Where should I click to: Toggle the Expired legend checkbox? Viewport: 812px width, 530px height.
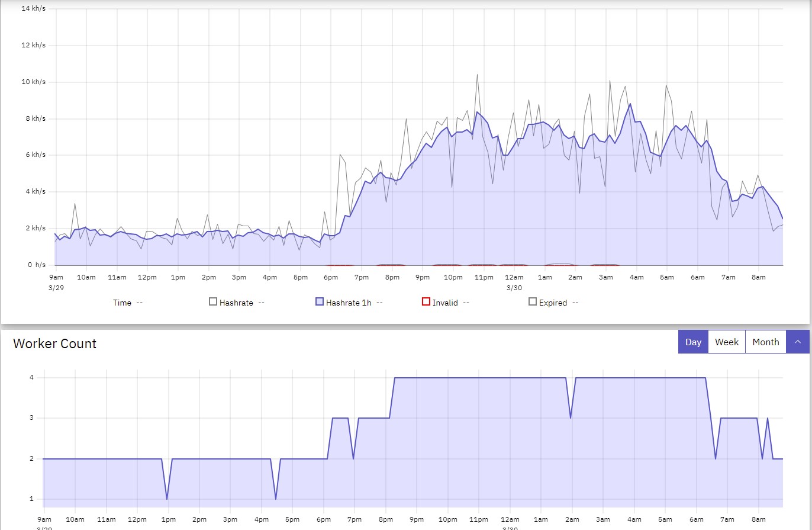tap(533, 302)
